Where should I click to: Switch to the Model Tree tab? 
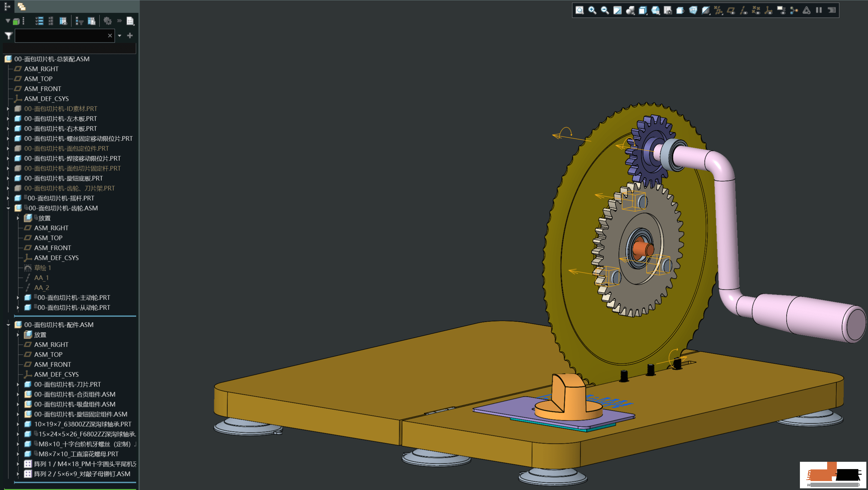[x=7, y=6]
